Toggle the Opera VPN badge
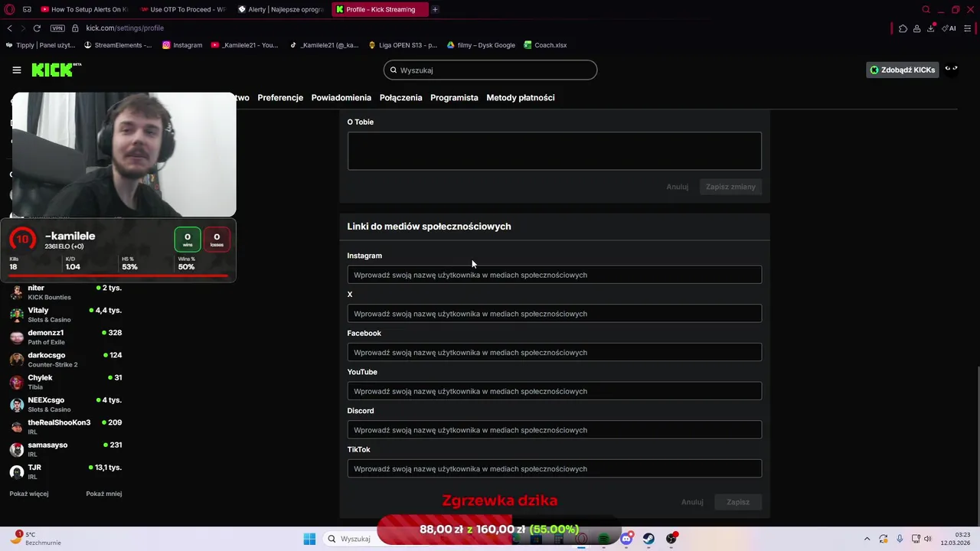 [57, 28]
